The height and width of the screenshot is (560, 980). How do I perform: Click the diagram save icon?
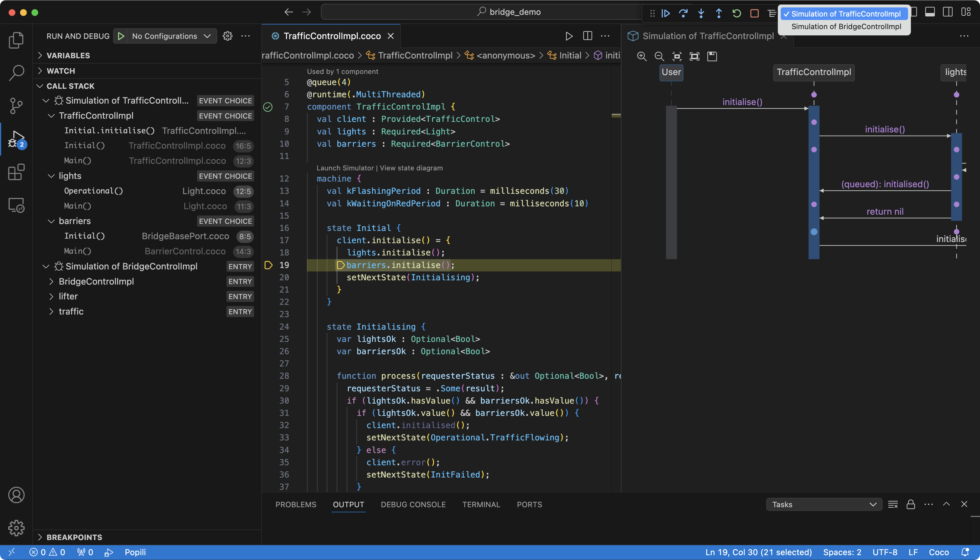[712, 57]
